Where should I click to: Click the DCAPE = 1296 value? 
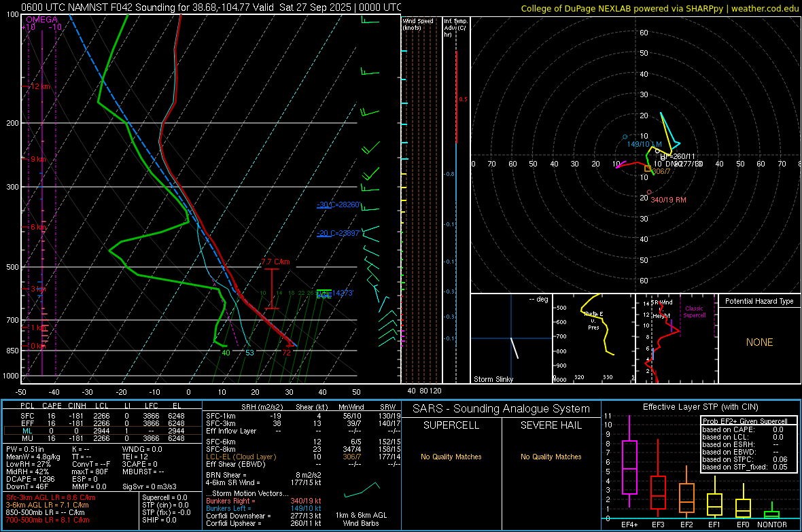(31, 479)
